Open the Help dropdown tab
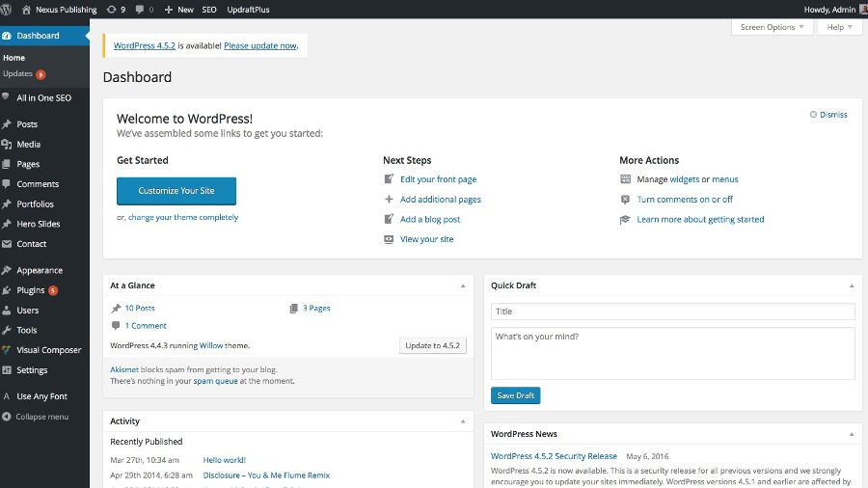This screenshot has height=488, width=868. click(x=839, y=27)
